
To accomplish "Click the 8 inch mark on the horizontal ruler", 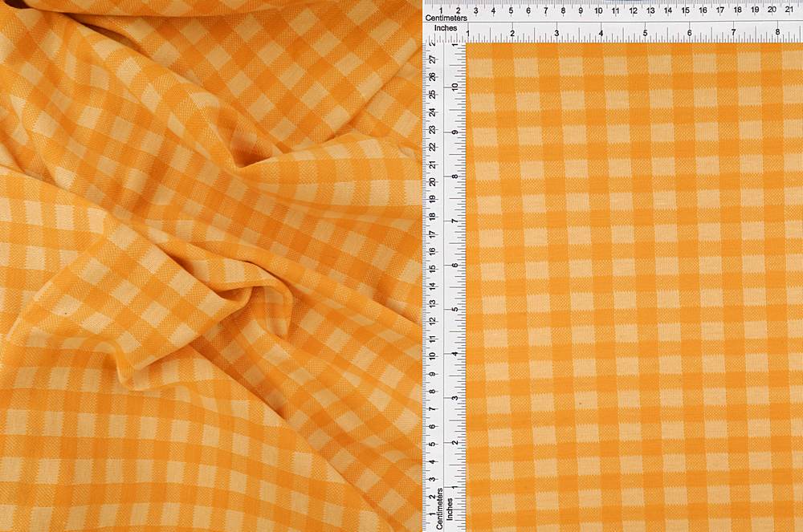I will pyautogui.click(x=777, y=32).
